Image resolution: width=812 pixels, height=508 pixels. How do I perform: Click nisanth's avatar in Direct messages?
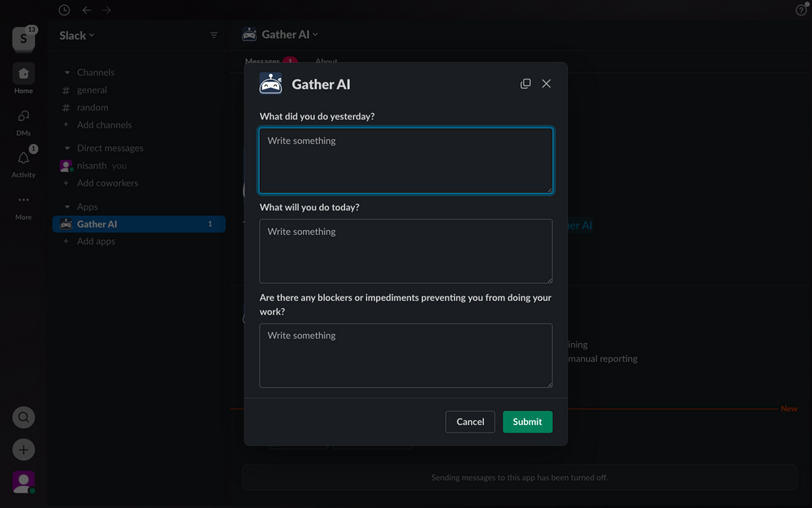point(66,166)
